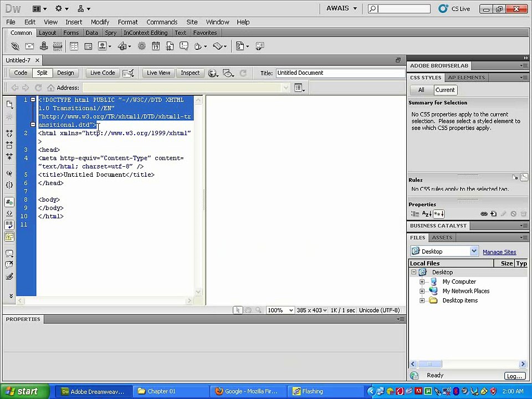
Task: Show All CSS rules
Action: 421,90
